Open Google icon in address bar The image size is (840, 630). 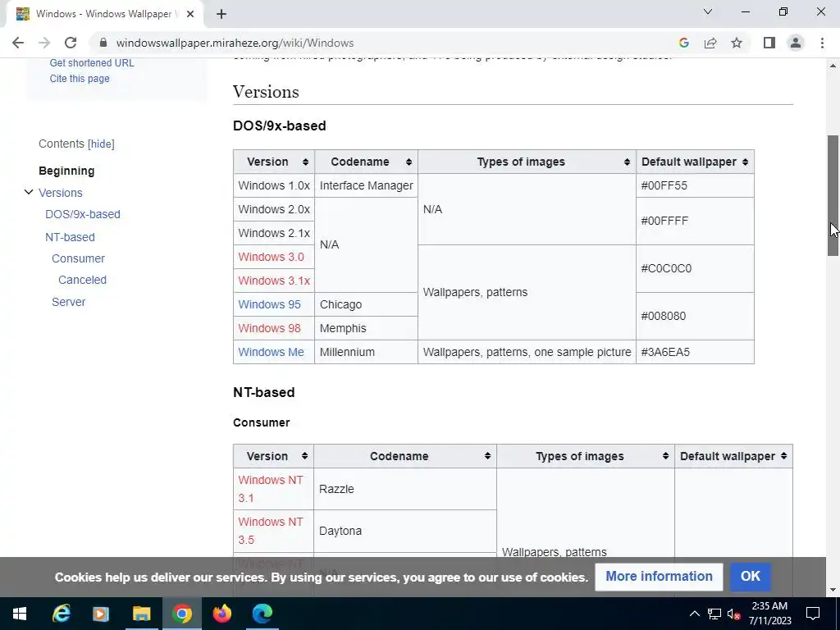pyautogui.click(x=683, y=43)
